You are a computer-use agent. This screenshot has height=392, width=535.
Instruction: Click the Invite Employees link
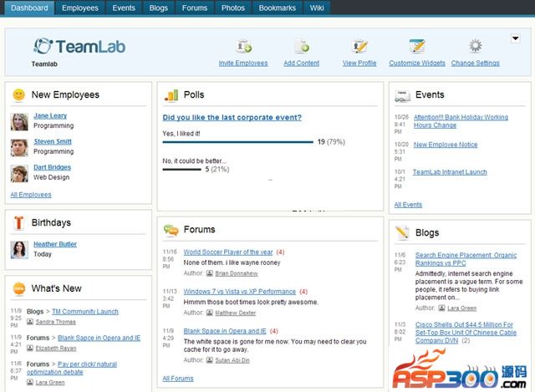pyautogui.click(x=243, y=64)
